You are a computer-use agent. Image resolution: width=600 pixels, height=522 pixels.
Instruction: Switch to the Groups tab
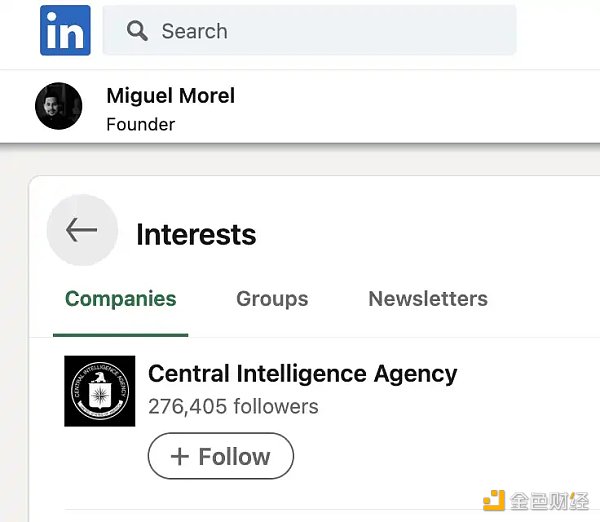(x=272, y=298)
